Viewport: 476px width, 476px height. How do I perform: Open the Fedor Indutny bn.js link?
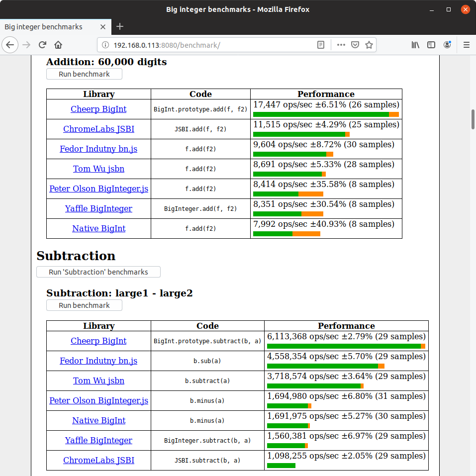point(98,149)
